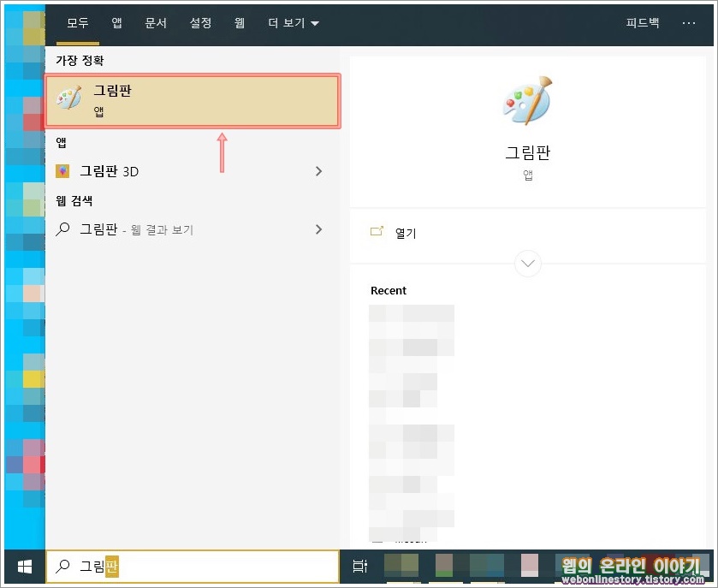Click the search box magnifier icon
This screenshot has width=718, height=588.
coord(62,567)
